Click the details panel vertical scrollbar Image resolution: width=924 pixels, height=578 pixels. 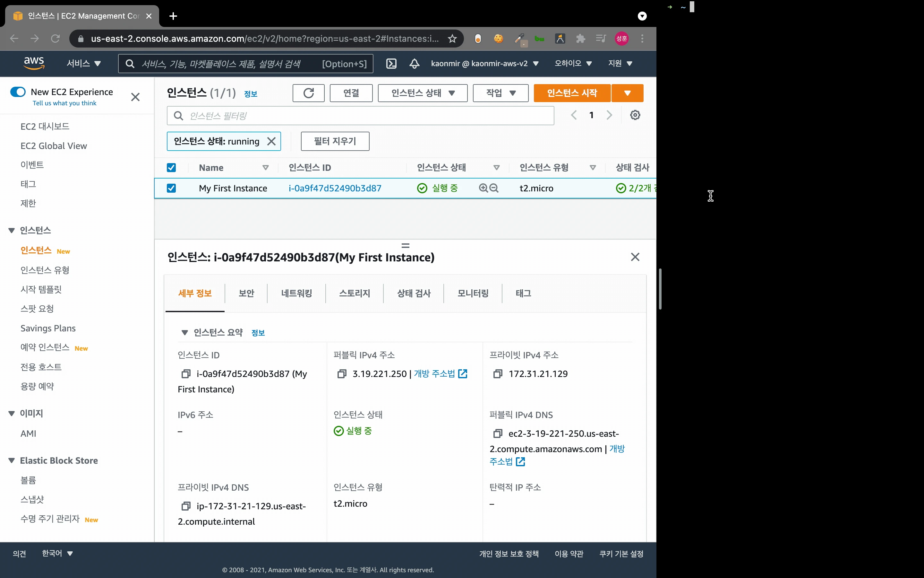[660, 289]
